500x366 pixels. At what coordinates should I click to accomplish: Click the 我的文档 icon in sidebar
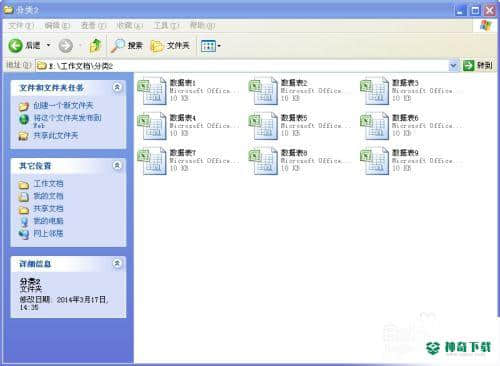click(24, 197)
